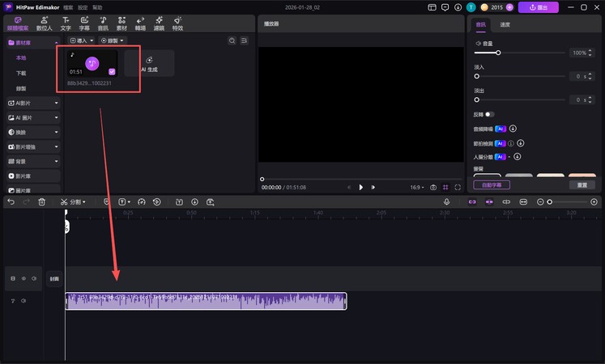Click the 匯出 export button

coord(538,6)
